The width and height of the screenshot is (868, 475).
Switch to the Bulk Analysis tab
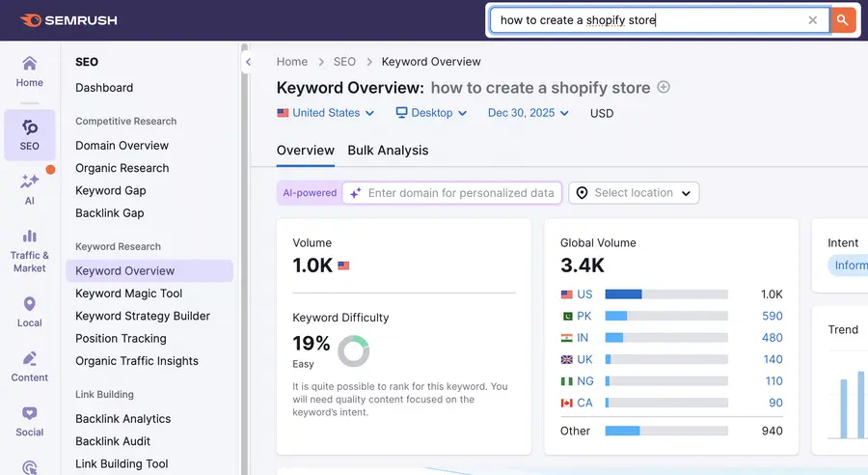(388, 151)
